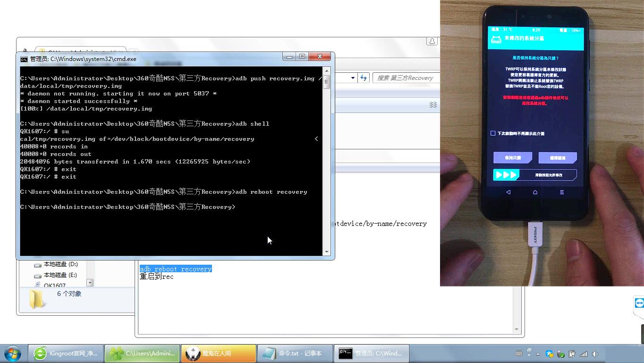Click navigation pane scroll-down arrow

[90, 283]
